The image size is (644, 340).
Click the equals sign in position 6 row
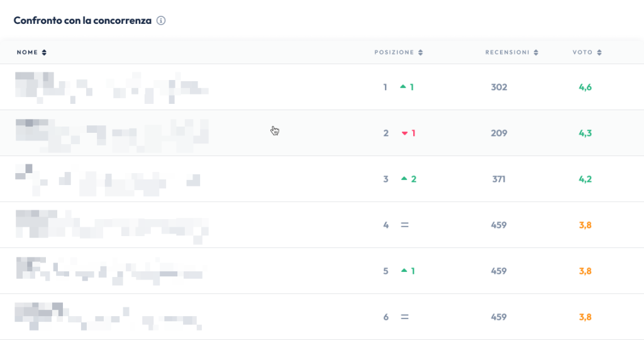404,317
